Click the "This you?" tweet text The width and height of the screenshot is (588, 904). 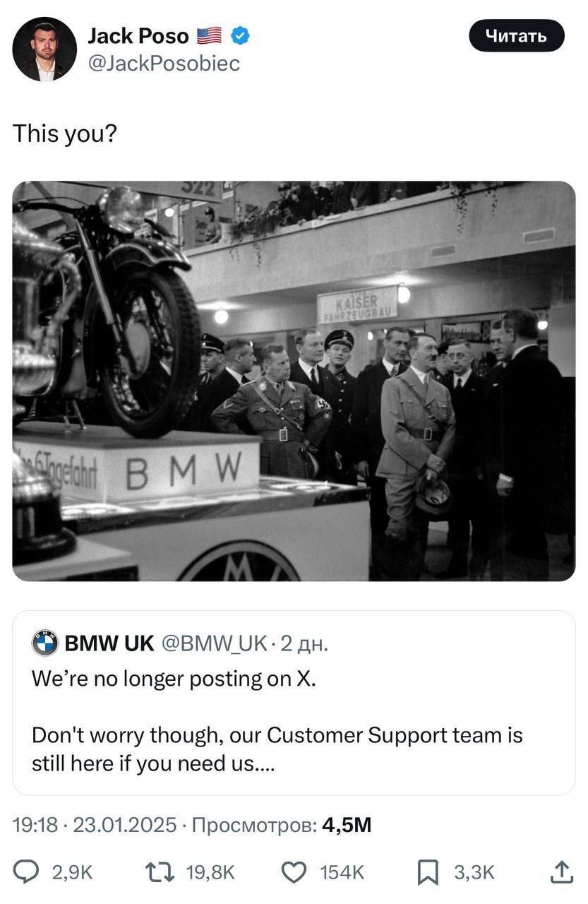coord(65,133)
